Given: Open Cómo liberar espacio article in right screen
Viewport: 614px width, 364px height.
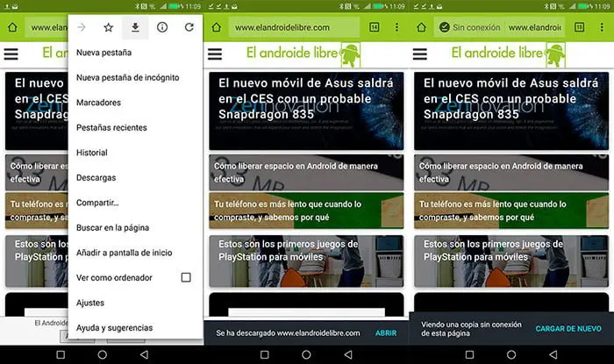Looking at the screenshot, I should pos(511,173).
